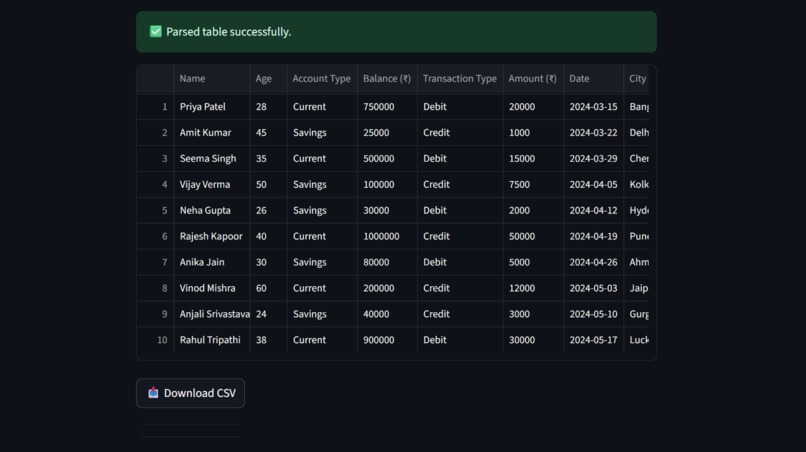Click the balance cell '25000'
Viewport: 806px width, 452px height.
click(387, 132)
